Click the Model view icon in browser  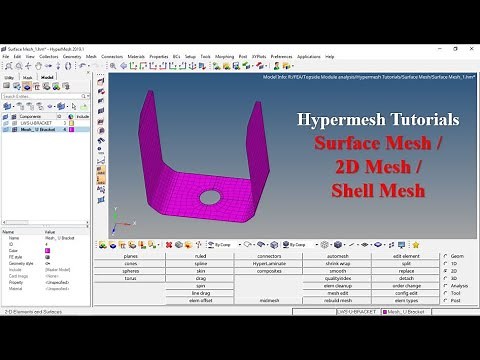pyautogui.click(x=7, y=86)
